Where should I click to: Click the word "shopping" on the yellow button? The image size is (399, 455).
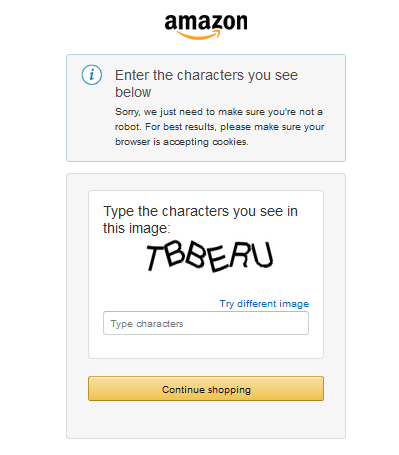click(x=229, y=390)
